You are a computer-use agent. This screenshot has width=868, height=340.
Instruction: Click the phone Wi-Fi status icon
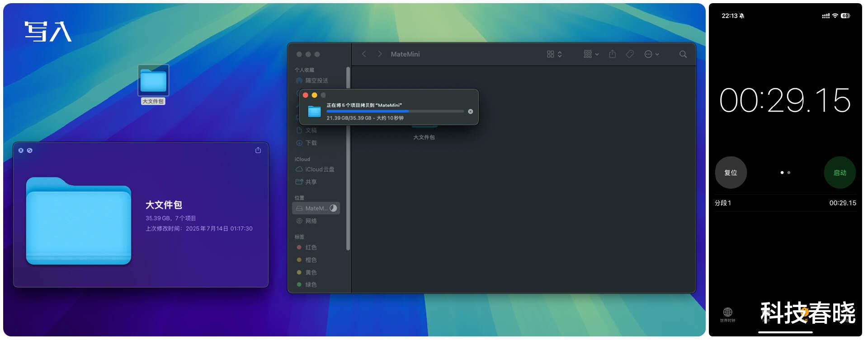(x=835, y=16)
